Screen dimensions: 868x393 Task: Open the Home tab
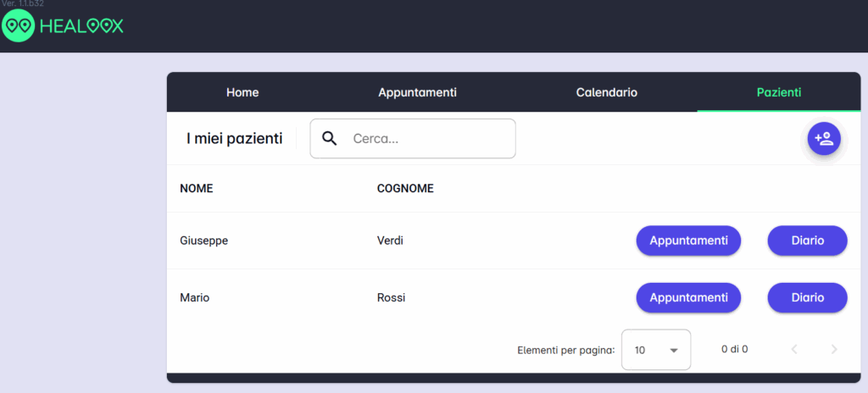pyautogui.click(x=242, y=92)
